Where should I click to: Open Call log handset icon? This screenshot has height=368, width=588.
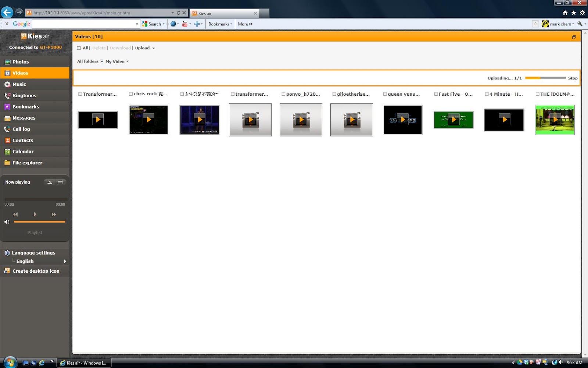(x=7, y=129)
